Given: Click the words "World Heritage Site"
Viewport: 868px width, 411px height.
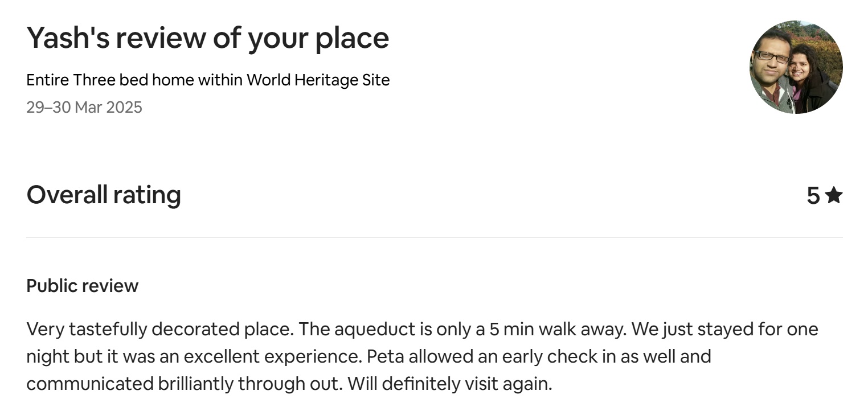Looking at the screenshot, I should [x=318, y=80].
